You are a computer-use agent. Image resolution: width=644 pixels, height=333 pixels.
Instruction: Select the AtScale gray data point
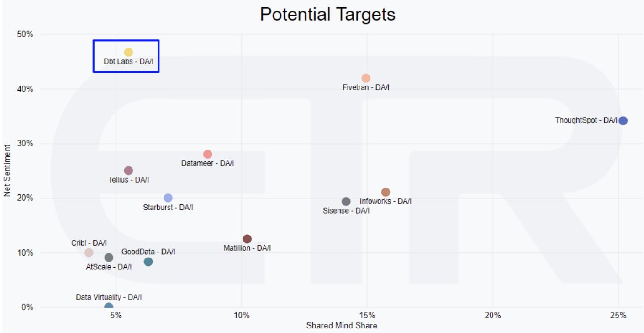pos(109,258)
